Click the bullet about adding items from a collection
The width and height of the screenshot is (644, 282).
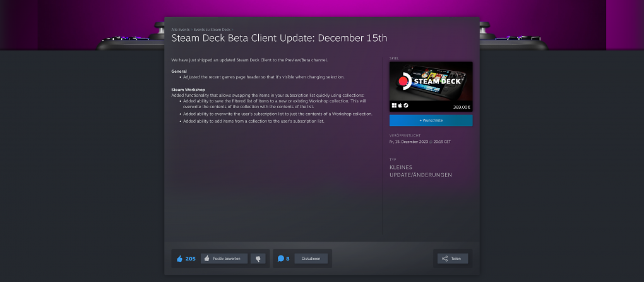pyautogui.click(x=253, y=121)
